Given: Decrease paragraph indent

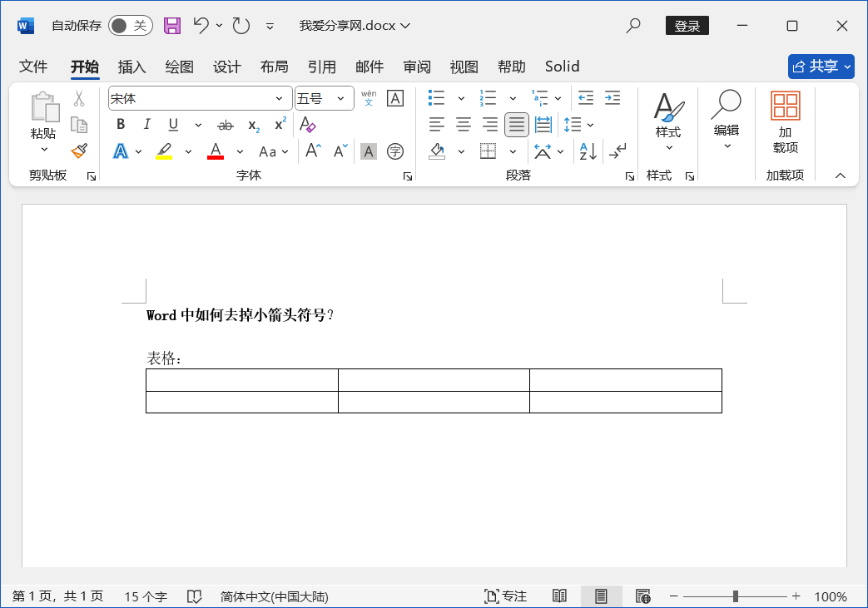Looking at the screenshot, I should [586, 98].
